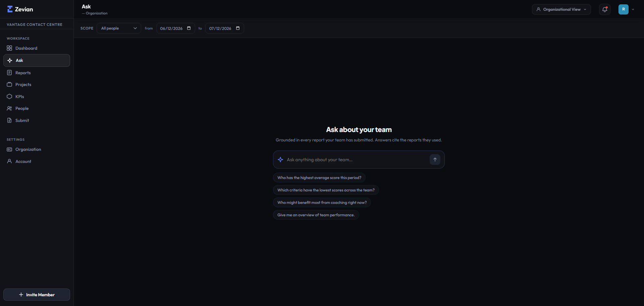
Task: Click the Invite Member button
Action: [37, 295]
